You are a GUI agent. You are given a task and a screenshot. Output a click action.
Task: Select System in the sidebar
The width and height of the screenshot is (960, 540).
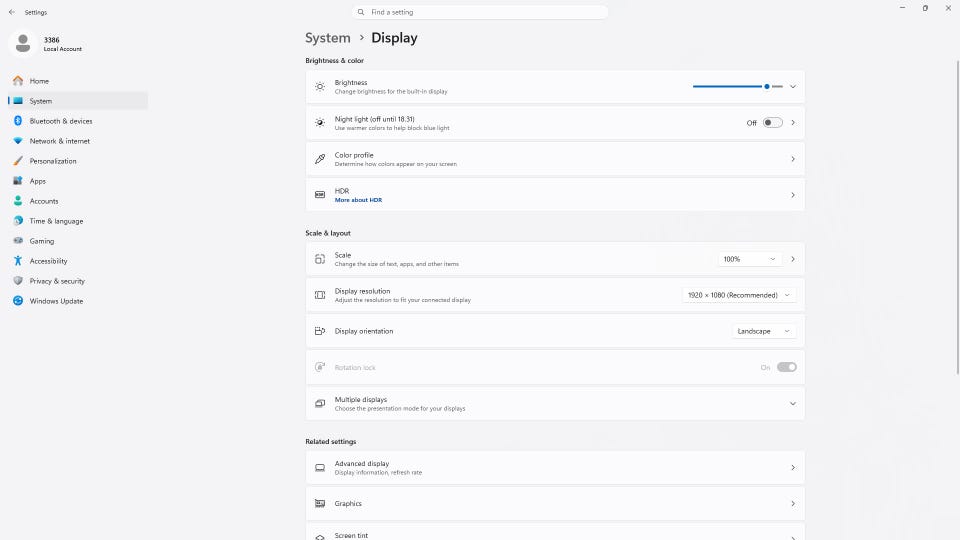78,101
